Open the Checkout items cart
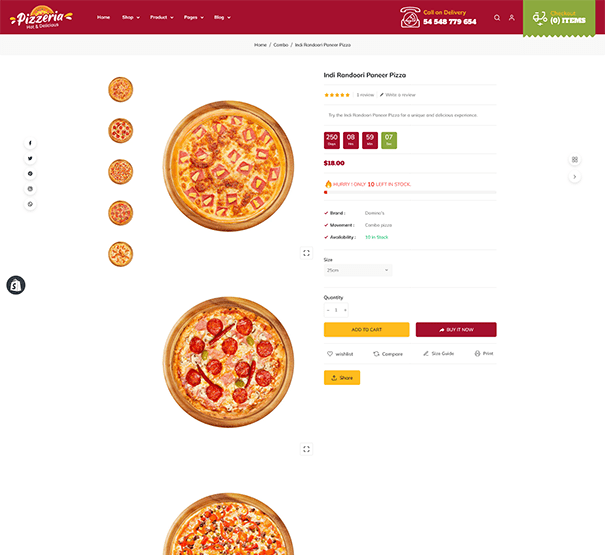The width and height of the screenshot is (605, 555). (566, 17)
